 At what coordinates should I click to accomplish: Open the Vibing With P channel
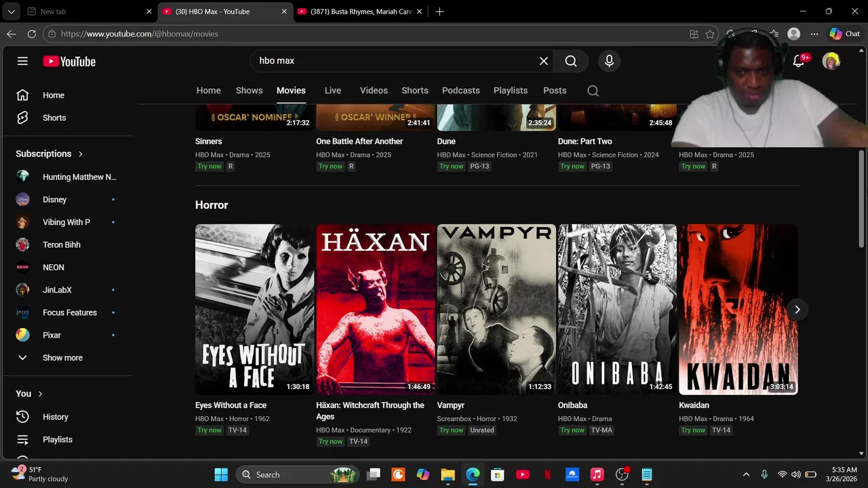point(66,222)
